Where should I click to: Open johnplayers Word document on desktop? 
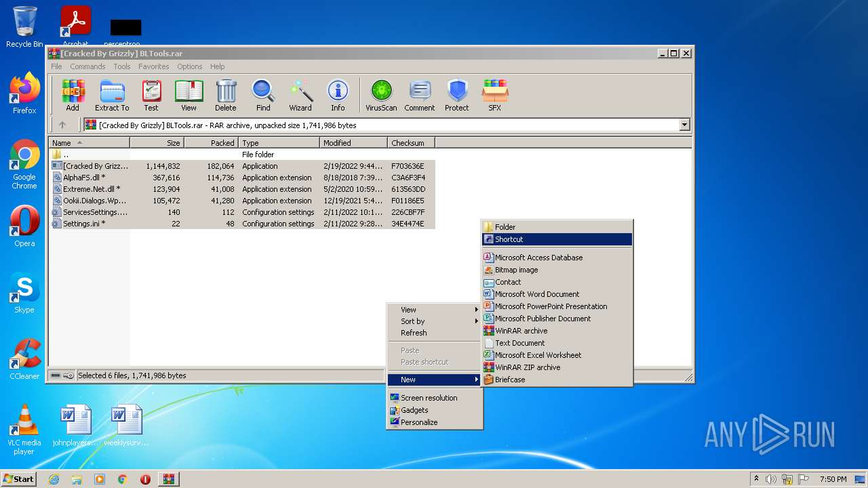pyautogui.click(x=76, y=426)
